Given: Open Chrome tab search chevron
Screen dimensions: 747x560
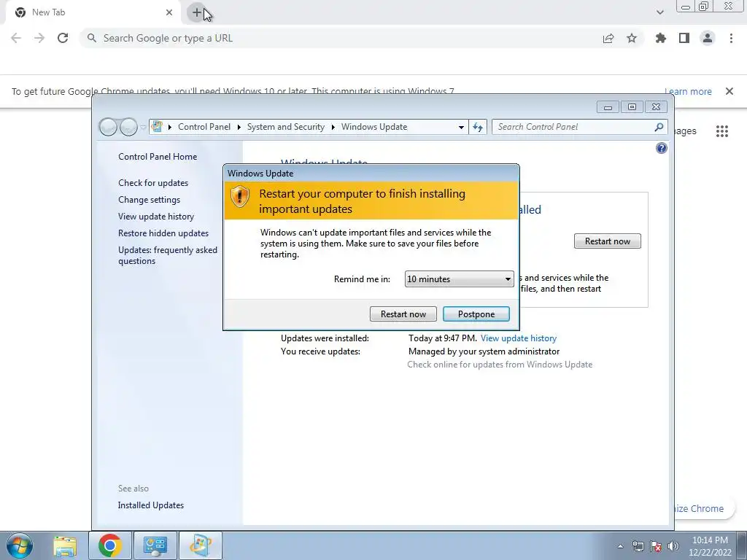Looking at the screenshot, I should click(659, 12).
